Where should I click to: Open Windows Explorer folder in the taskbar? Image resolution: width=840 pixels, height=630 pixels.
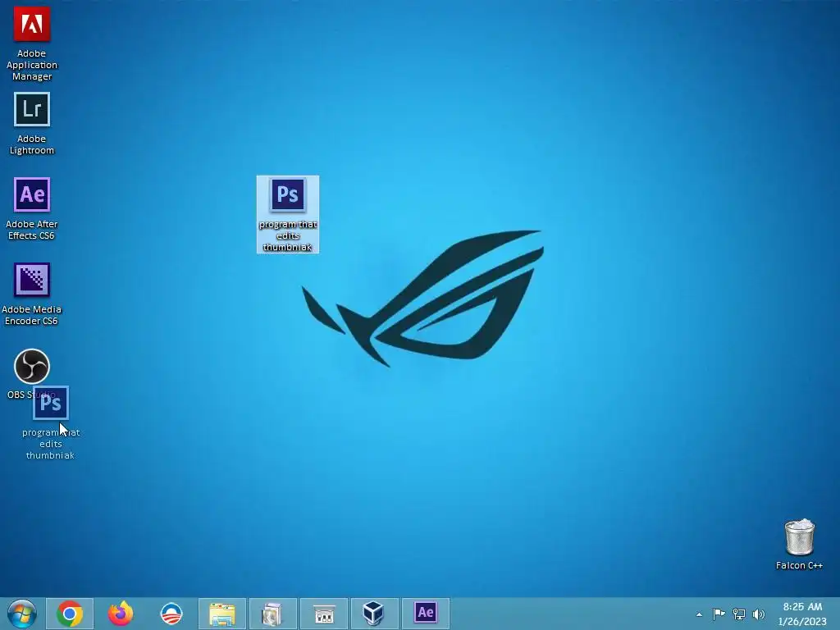point(222,614)
